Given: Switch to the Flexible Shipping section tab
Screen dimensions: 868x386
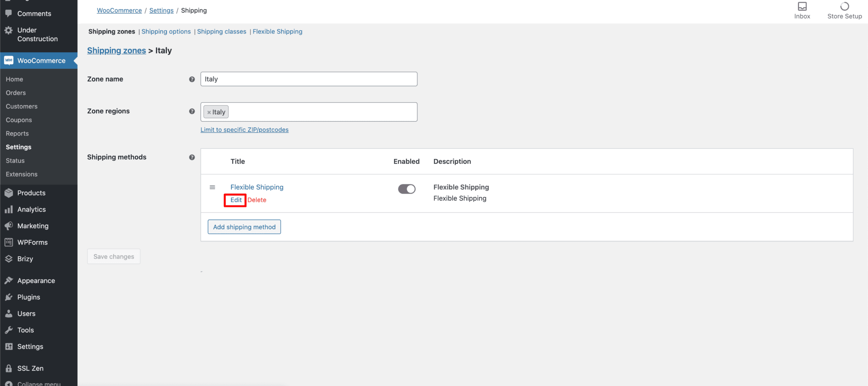Looking at the screenshot, I should [x=278, y=31].
